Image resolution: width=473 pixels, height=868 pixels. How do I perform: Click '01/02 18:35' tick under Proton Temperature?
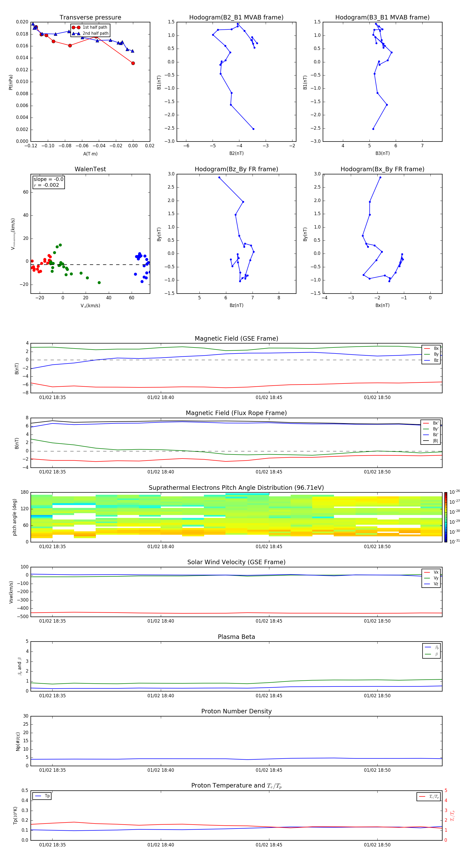(53, 845)
